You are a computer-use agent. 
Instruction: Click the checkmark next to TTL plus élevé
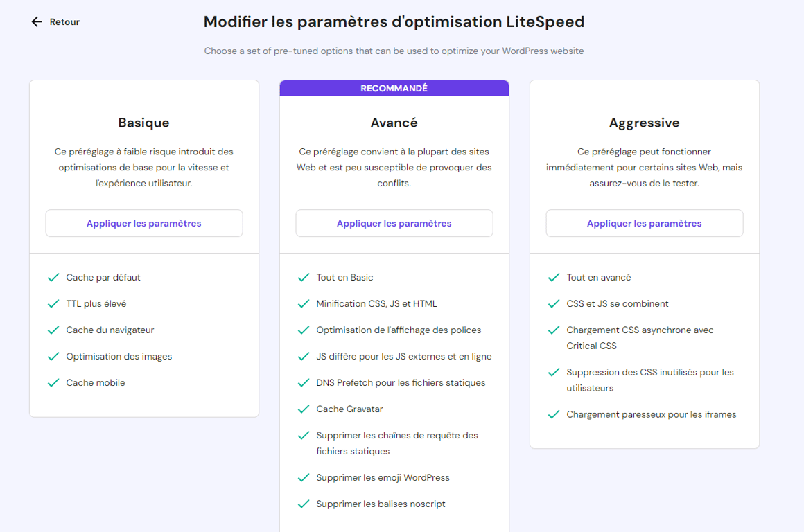pos(53,303)
